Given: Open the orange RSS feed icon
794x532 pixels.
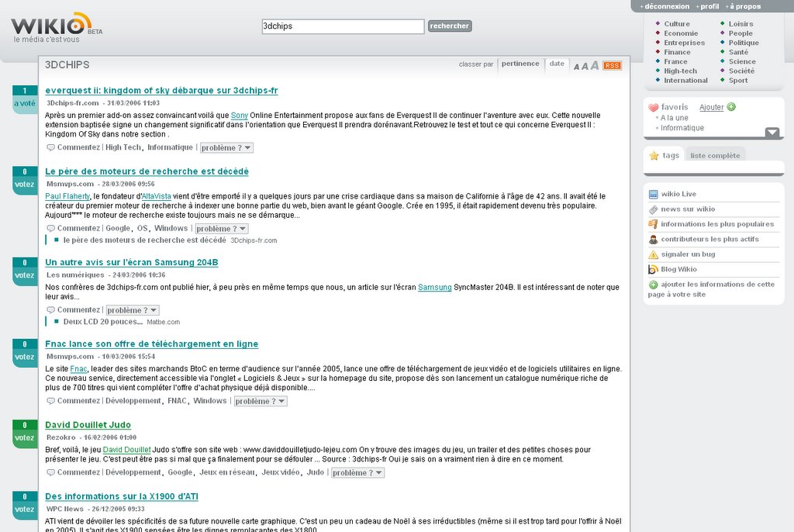Looking at the screenshot, I should pyautogui.click(x=613, y=65).
